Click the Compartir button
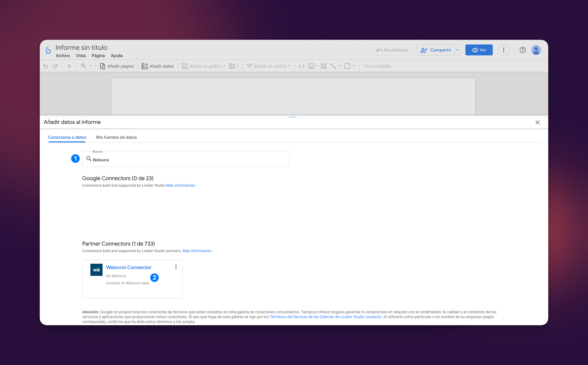The image size is (588, 365). [x=436, y=50]
